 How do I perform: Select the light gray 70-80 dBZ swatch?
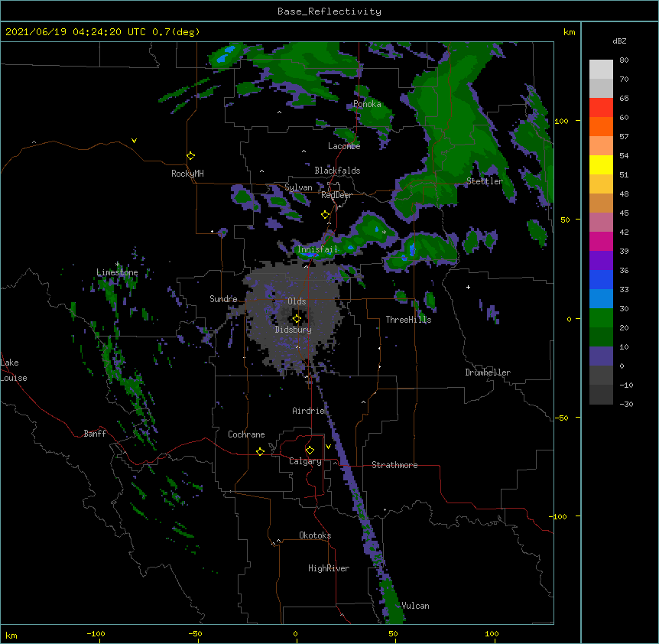(x=601, y=69)
